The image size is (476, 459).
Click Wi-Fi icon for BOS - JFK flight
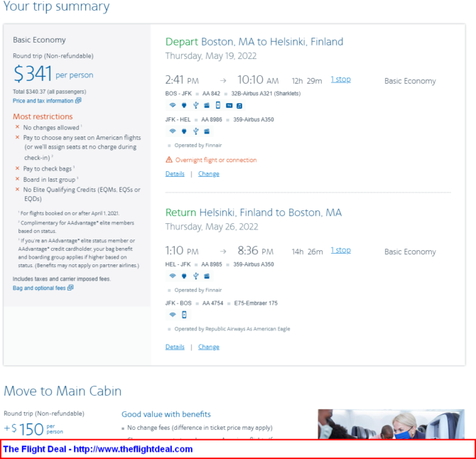(x=173, y=105)
